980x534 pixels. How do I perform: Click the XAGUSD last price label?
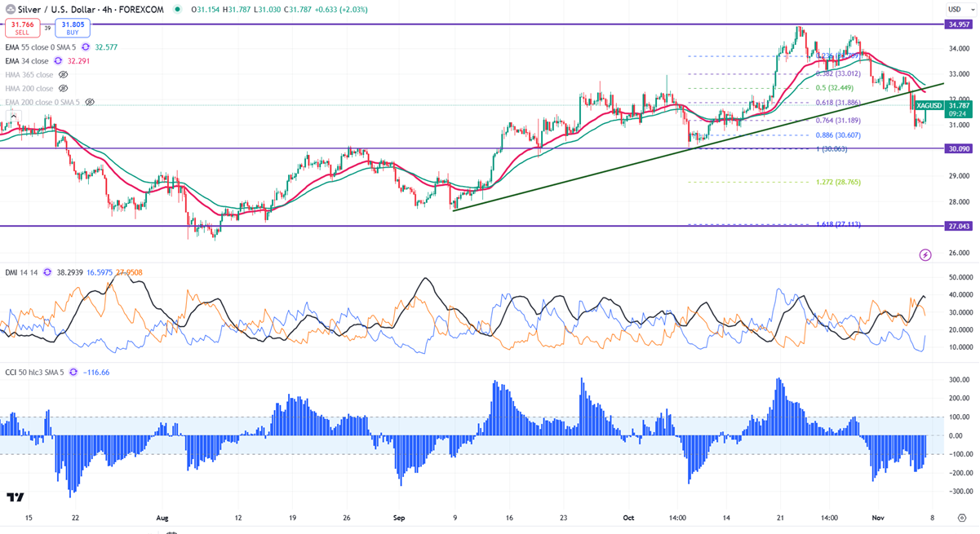coord(929,105)
